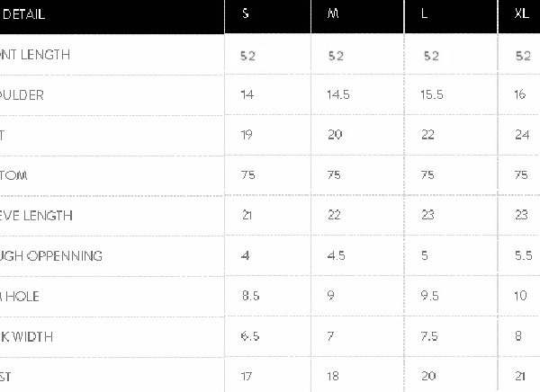Click the DETAIL column header
Viewport: 540px width, 392px height.
coord(25,15)
